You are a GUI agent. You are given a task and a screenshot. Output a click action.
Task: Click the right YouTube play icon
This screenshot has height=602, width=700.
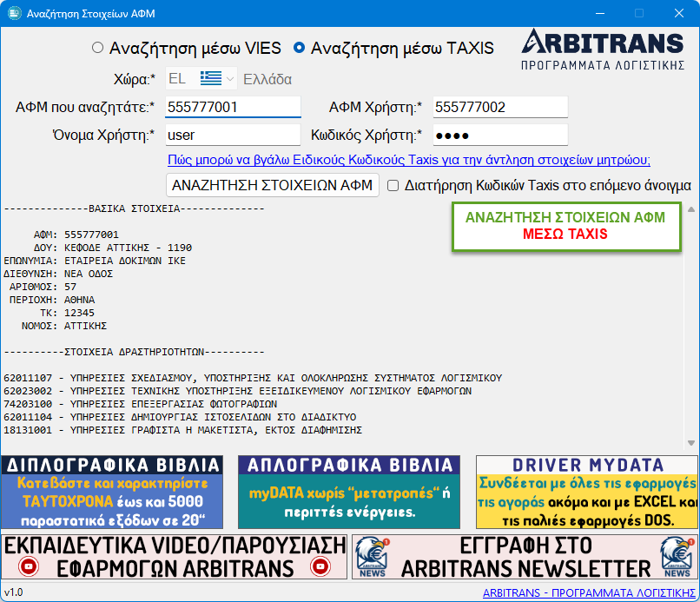(x=320, y=566)
